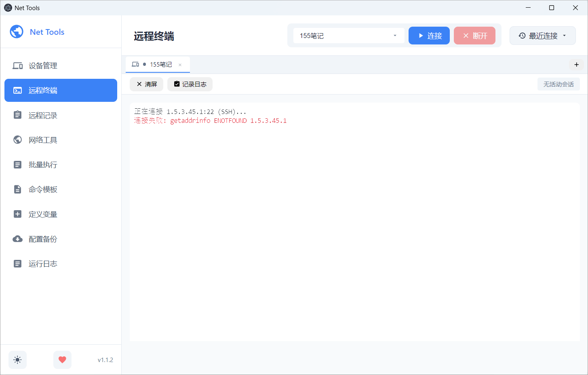
Task: Select 远程终端 in the sidebar menu
Action: click(61, 90)
